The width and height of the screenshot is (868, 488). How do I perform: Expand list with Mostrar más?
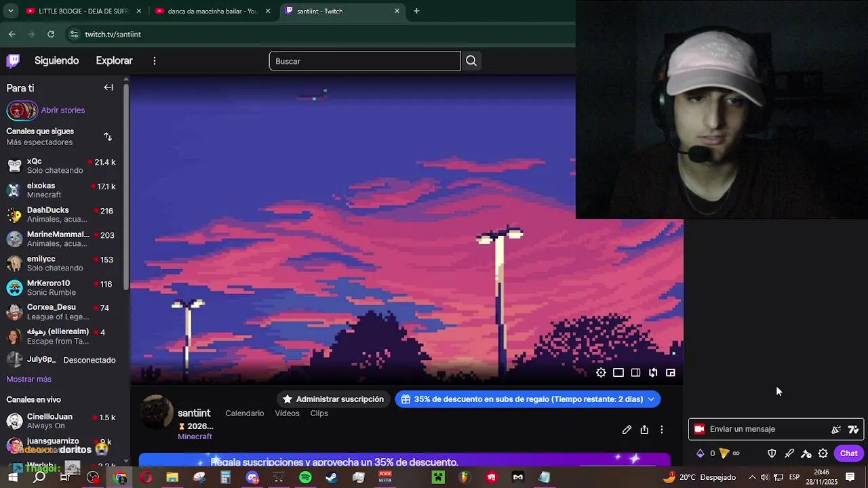[29, 379]
